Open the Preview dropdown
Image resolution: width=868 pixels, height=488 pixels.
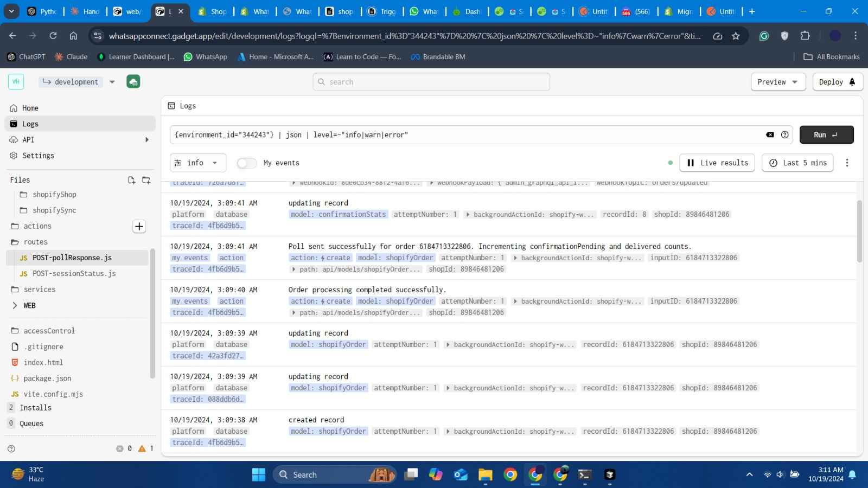(x=778, y=82)
